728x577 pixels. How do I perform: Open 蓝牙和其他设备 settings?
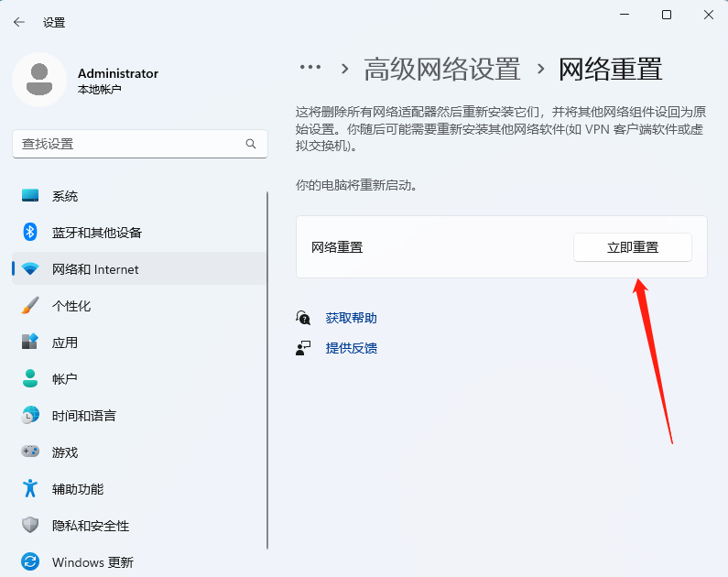click(x=139, y=232)
